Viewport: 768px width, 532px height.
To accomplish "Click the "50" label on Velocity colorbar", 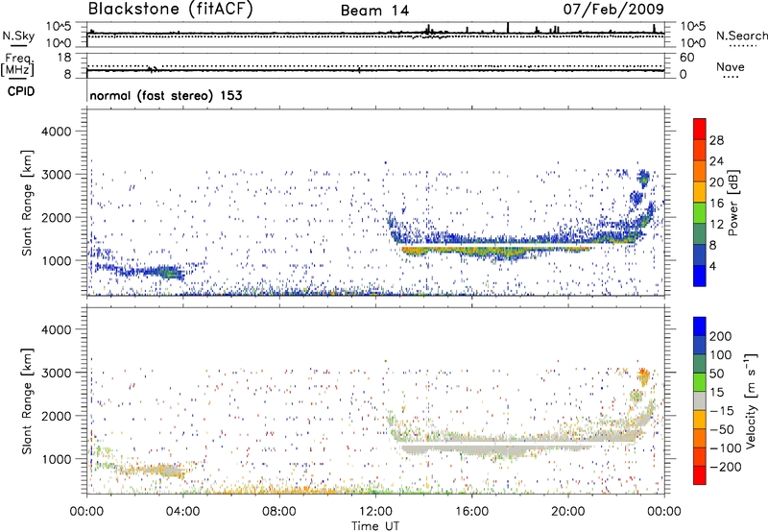I will tap(716, 374).
